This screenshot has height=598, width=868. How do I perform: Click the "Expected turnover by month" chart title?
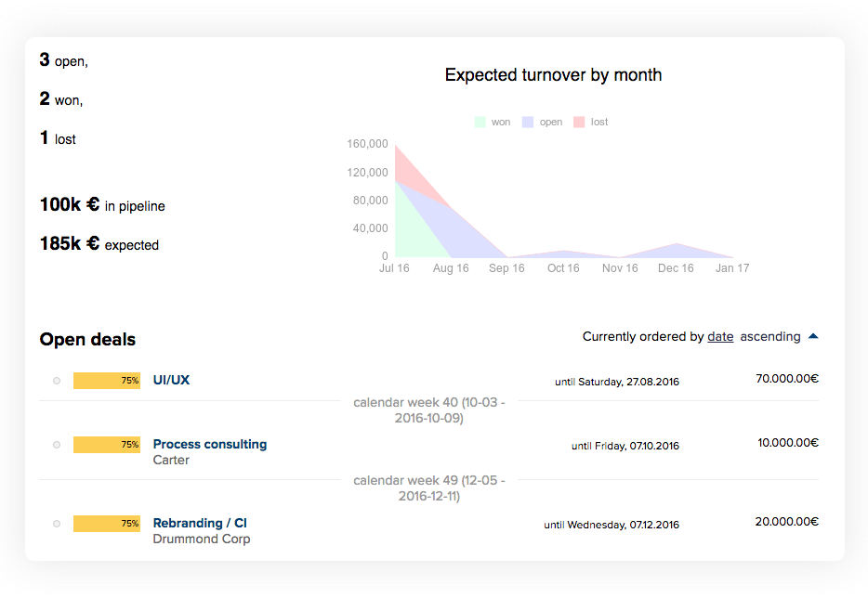point(553,74)
